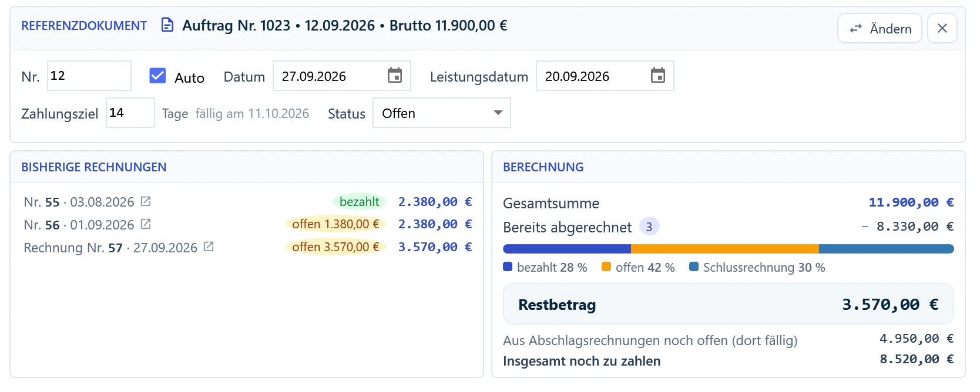
Task: Click the offen 3.570,00 € badge
Action: (335, 247)
